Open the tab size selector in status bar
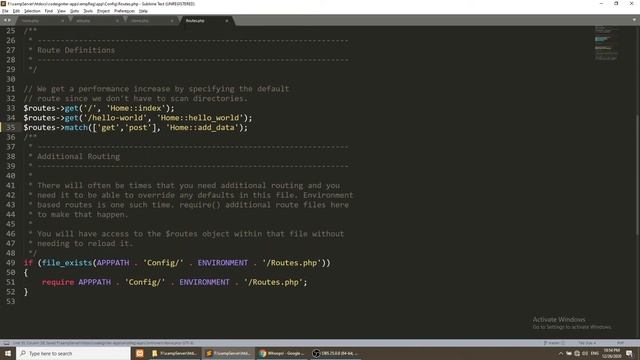 click(x=587, y=343)
